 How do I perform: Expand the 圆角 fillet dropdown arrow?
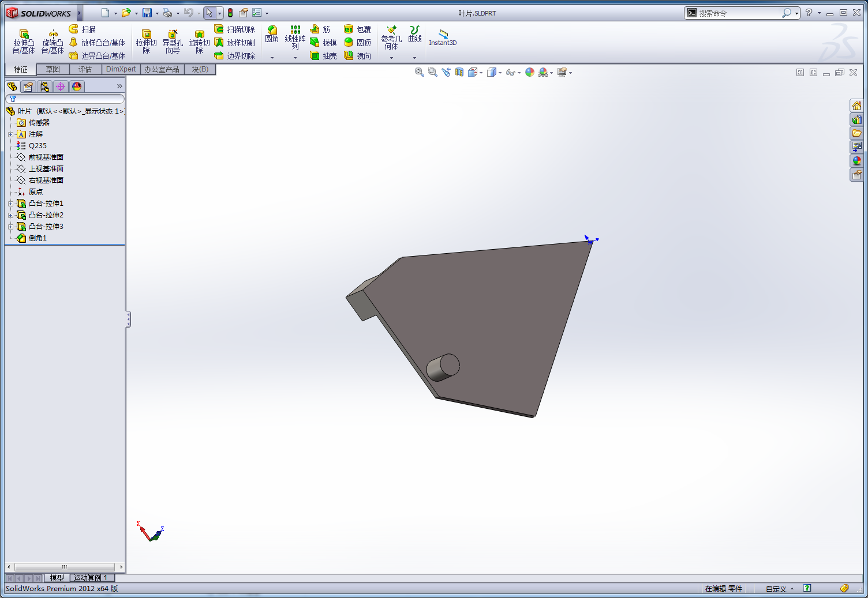coord(272,57)
